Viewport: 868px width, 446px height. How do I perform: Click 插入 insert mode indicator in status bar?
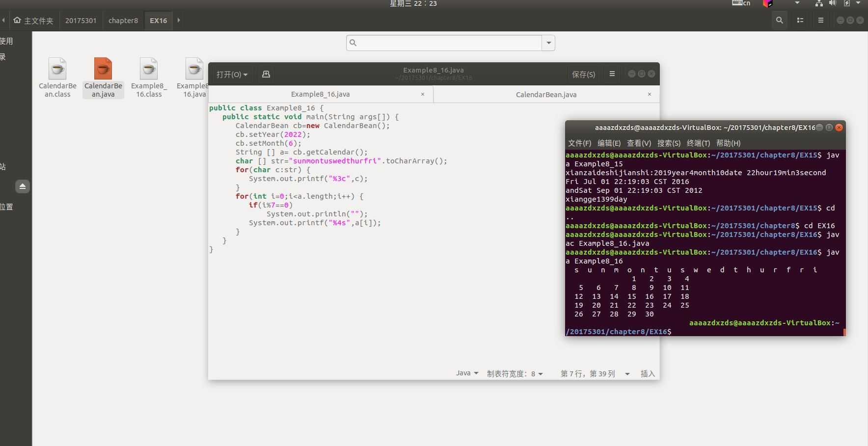pos(648,373)
